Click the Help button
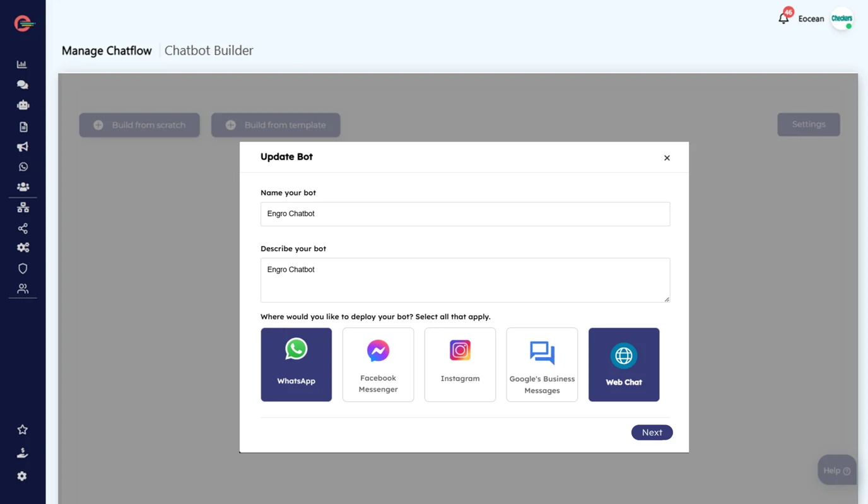This screenshot has width=868, height=504. [836, 471]
